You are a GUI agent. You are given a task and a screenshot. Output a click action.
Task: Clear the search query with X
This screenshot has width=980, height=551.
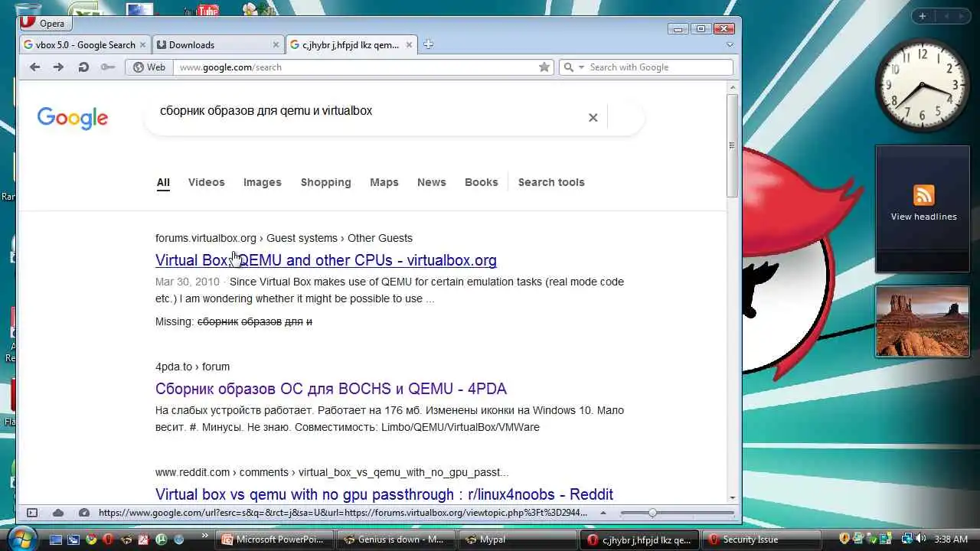(593, 117)
